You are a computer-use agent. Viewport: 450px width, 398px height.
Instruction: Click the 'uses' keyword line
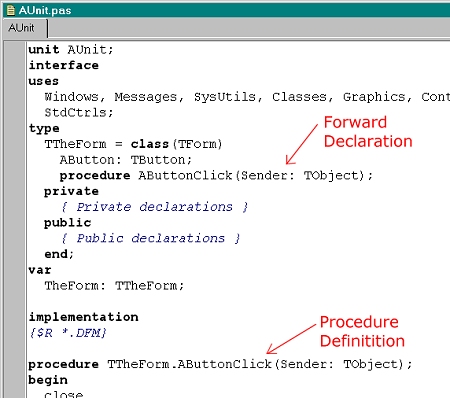point(44,81)
